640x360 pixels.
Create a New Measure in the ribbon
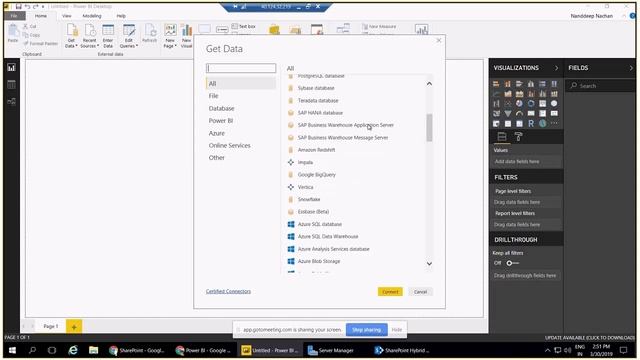click(379, 27)
